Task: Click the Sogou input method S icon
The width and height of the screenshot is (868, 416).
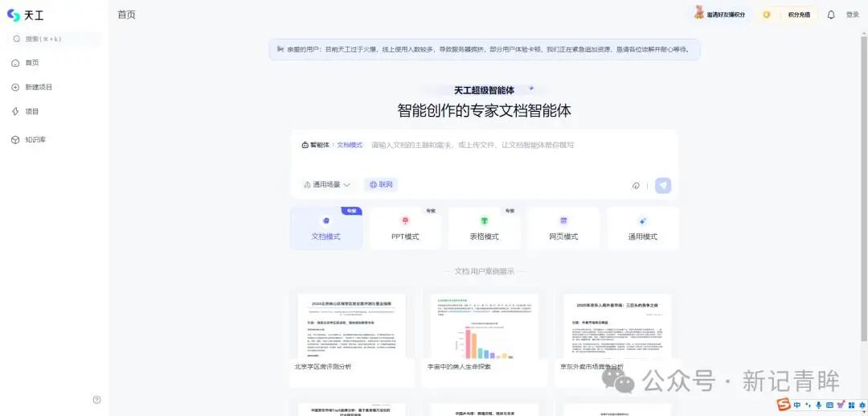Action: point(784,405)
